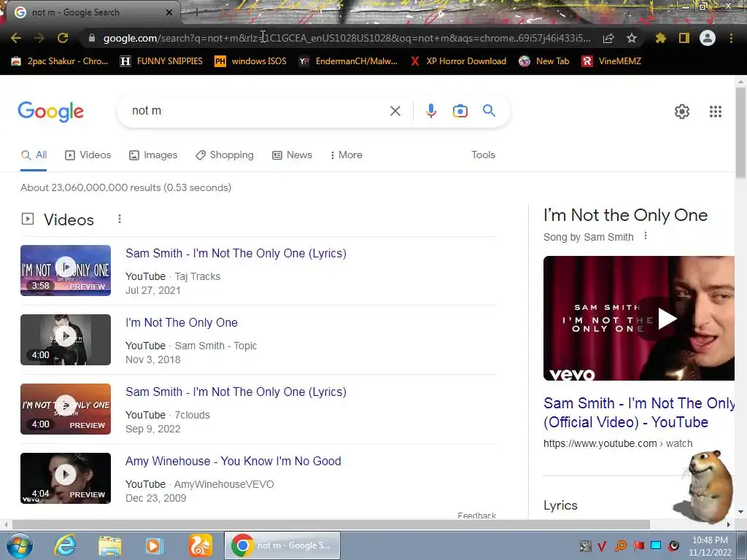
Task: Click the Google logo
Action: (x=50, y=112)
